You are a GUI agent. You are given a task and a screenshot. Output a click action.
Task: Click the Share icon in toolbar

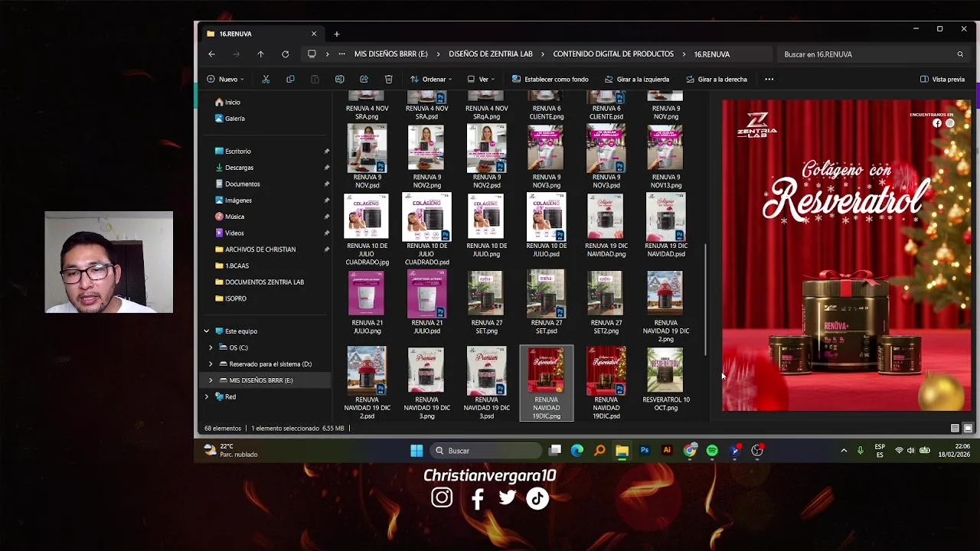pos(364,79)
